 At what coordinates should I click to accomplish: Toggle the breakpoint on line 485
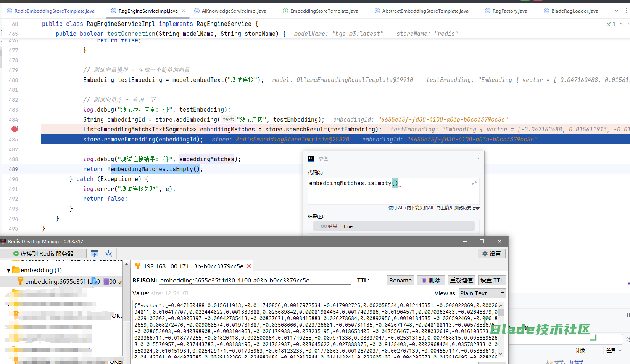(x=15, y=129)
